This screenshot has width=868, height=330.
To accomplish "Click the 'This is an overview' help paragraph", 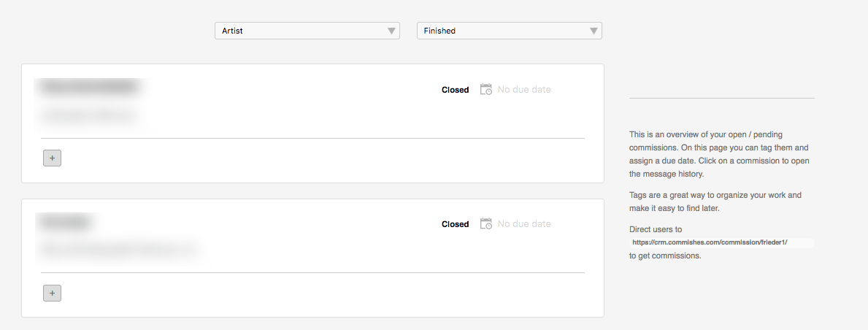I will point(719,154).
